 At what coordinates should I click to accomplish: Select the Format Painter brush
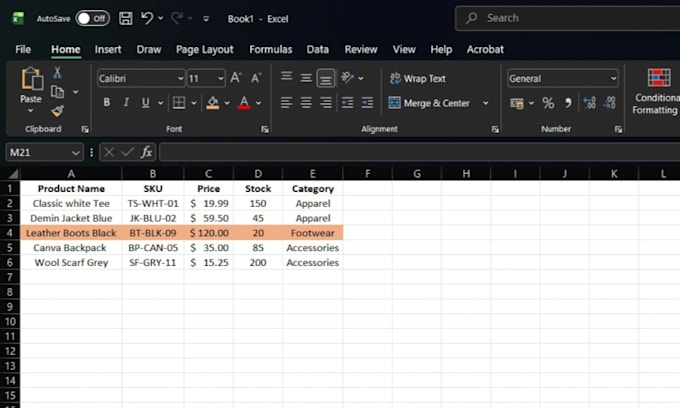pos(57,111)
